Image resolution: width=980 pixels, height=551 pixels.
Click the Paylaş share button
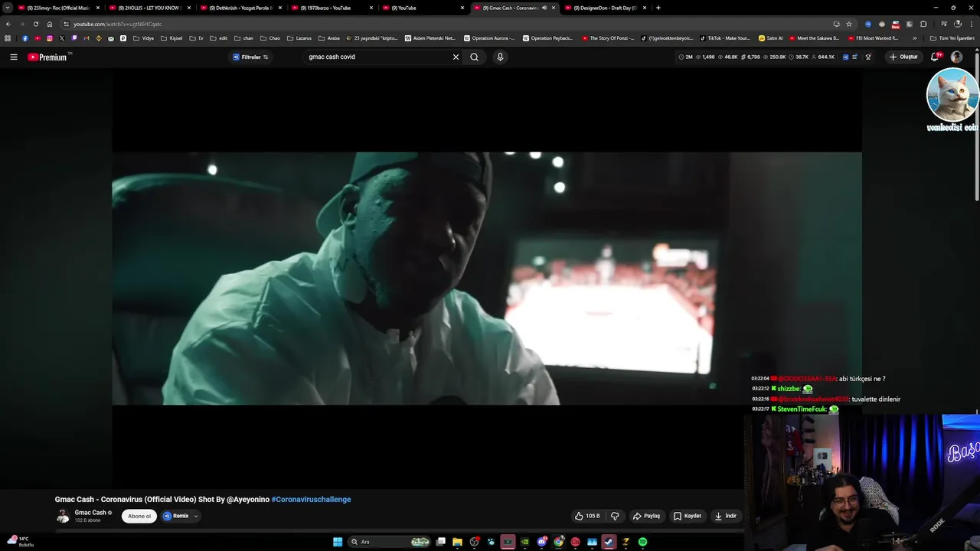[x=647, y=516]
